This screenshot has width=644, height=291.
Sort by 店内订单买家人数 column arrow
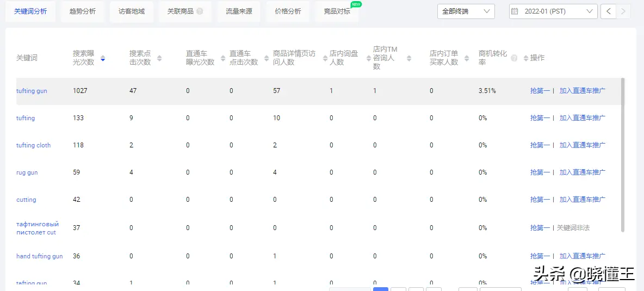pyautogui.click(x=467, y=58)
